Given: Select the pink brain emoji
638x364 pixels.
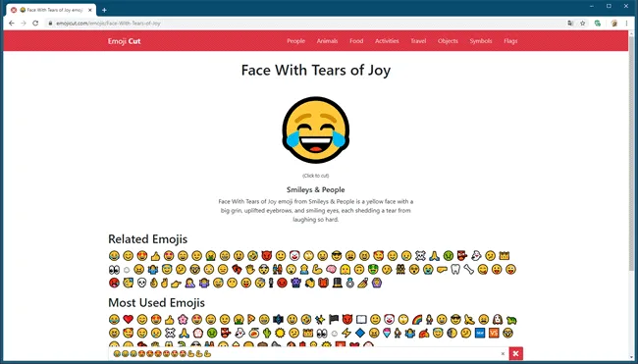Looking at the screenshot, I should pyautogui.click(x=331, y=269).
